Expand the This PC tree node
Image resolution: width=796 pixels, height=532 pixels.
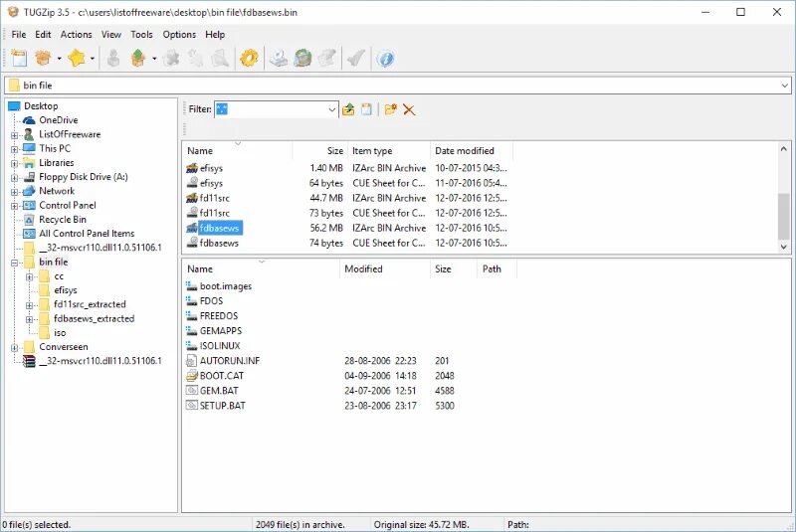coord(14,149)
